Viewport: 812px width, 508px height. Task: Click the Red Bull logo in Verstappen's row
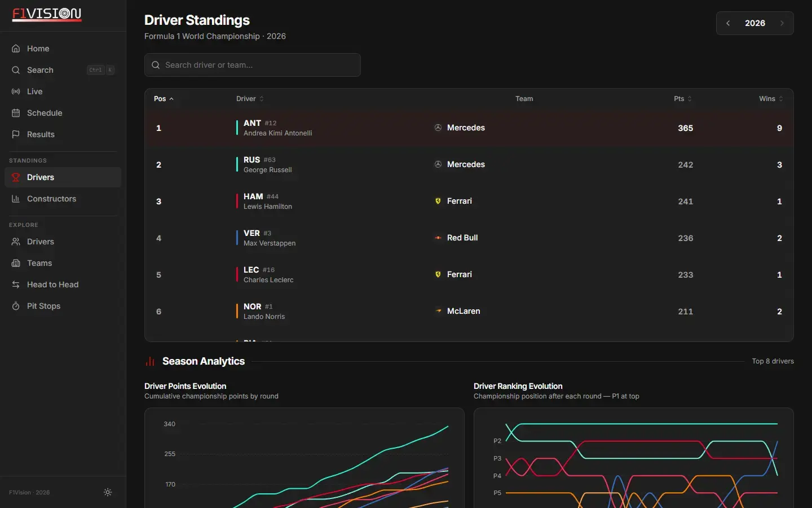[x=438, y=238]
